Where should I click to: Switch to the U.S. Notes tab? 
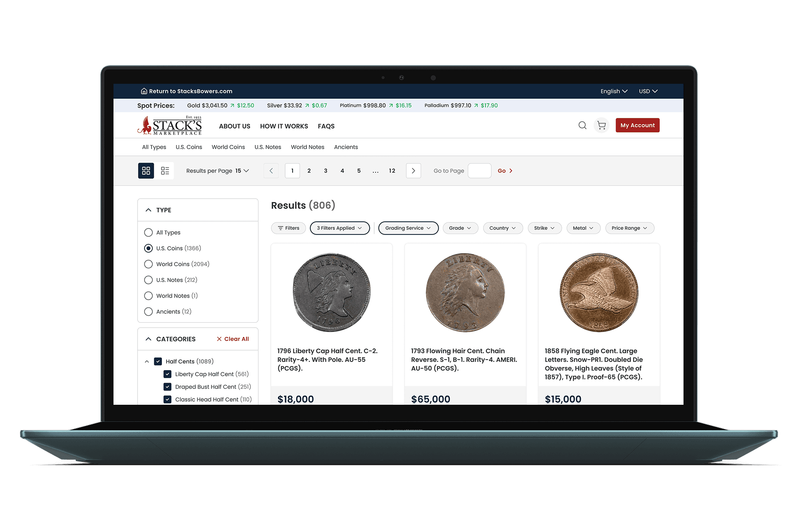268,147
